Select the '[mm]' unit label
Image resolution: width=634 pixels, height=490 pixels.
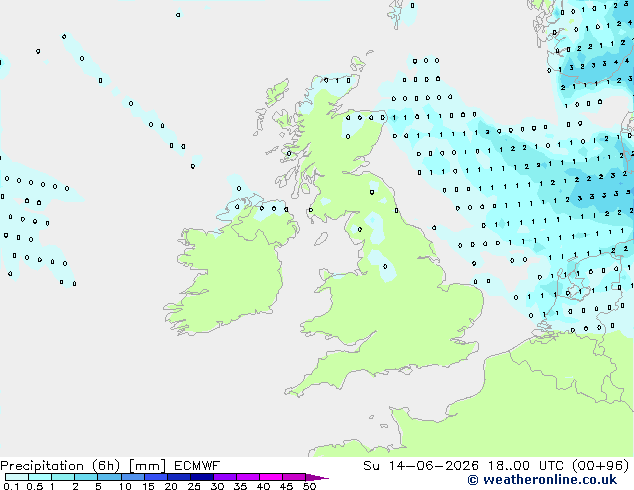pyautogui.click(x=147, y=466)
